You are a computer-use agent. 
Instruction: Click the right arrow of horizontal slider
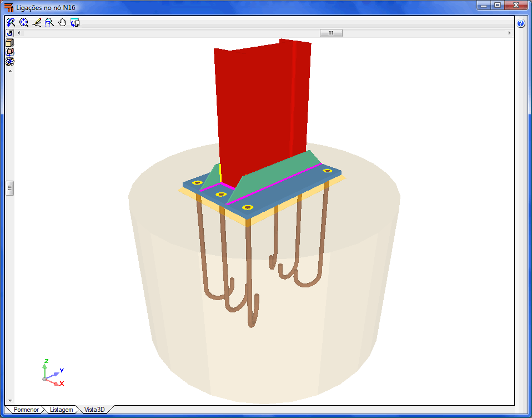pyautogui.click(x=509, y=33)
